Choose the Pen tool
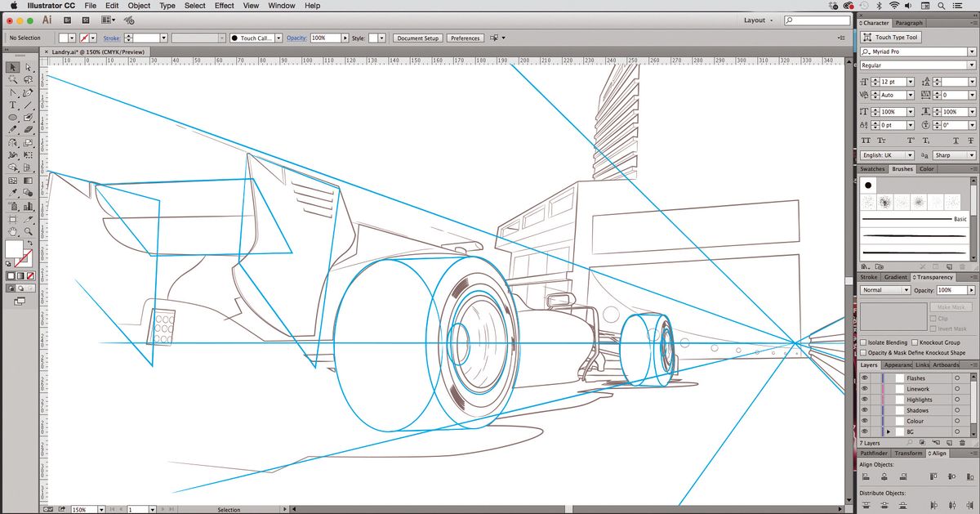Image resolution: width=980 pixels, height=514 pixels. point(11,93)
